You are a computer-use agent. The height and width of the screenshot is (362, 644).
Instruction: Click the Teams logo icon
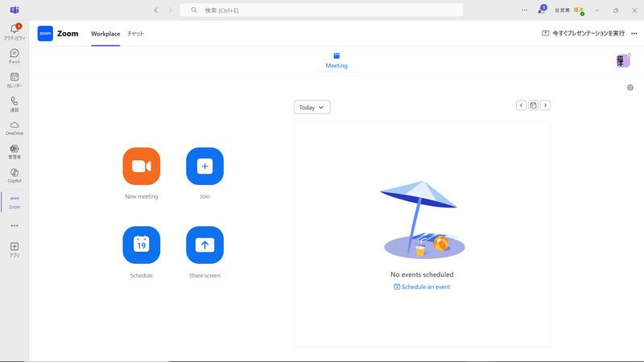(x=14, y=10)
